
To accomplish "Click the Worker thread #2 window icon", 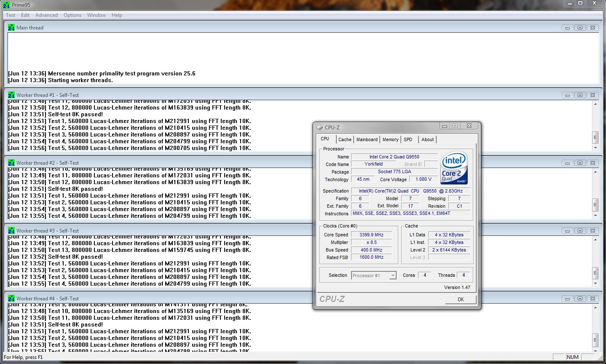I will tap(11, 163).
